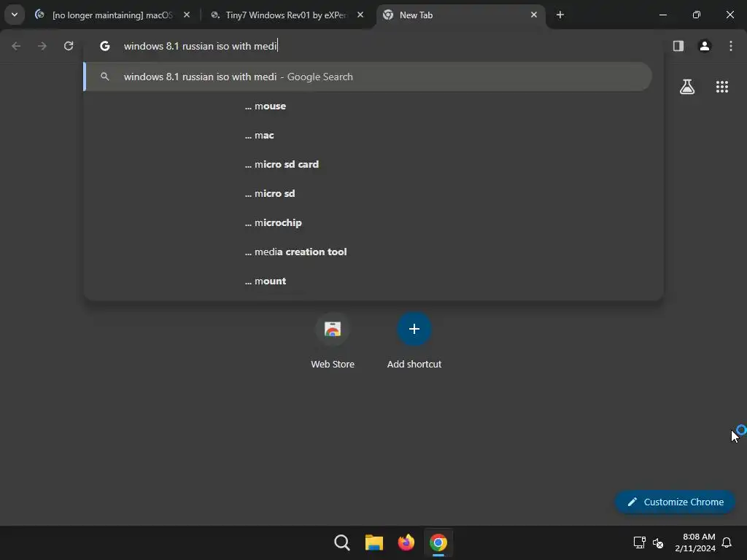The width and height of the screenshot is (747, 560).
Task: Close the macOS no longer maintaining tab
Action: tap(187, 15)
